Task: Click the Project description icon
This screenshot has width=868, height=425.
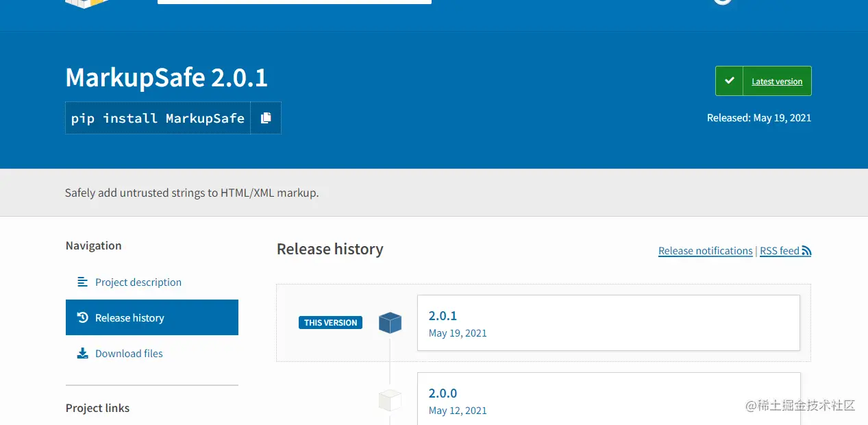Action: point(83,282)
